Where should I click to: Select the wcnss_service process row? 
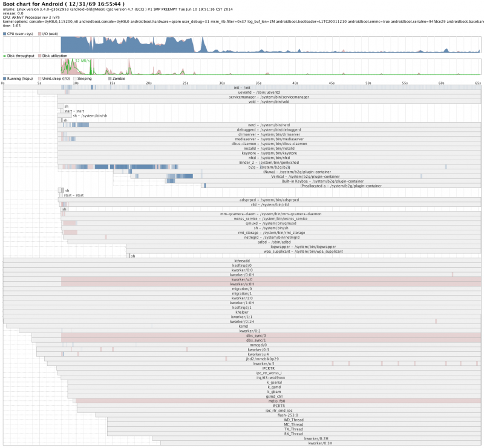(270, 218)
